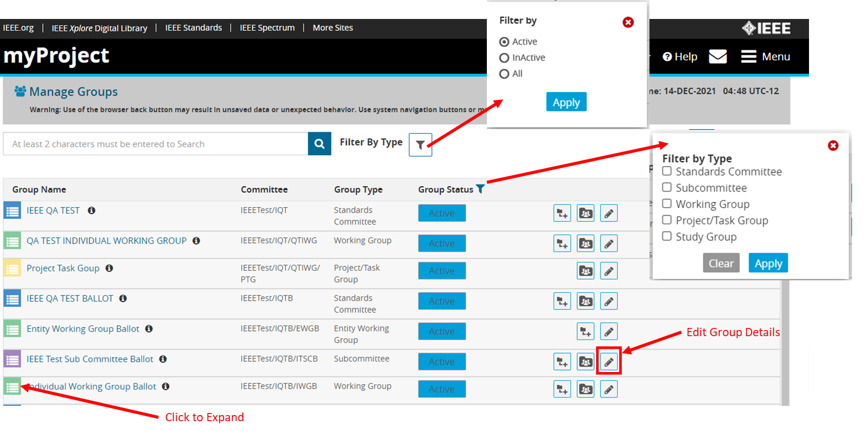Viewport: 868px width, 433px height.
Task: Click Apply in the Filter by status popup
Action: (x=566, y=102)
